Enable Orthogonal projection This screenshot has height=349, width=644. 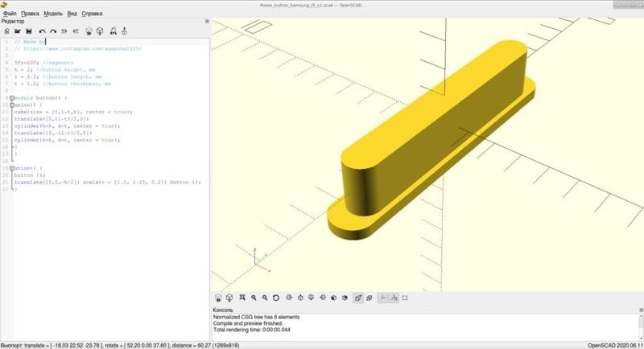pyautogui.click(x=369, y=298)
